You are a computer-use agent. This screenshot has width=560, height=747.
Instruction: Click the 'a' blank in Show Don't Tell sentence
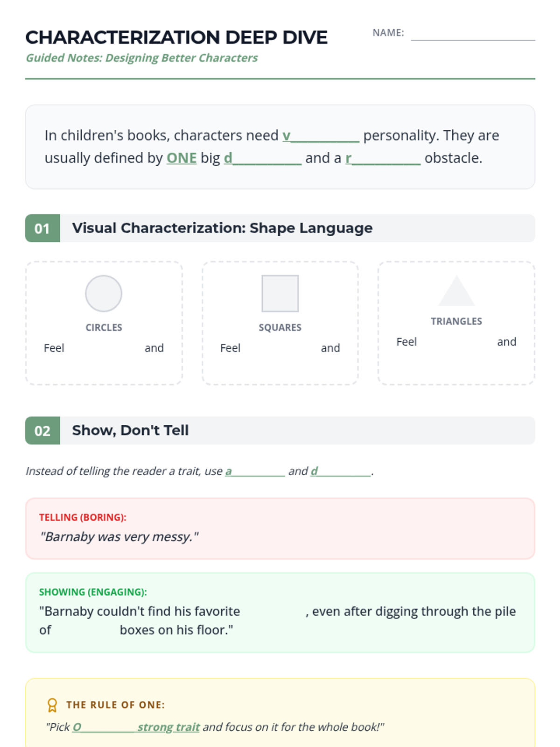coord(255,471)
